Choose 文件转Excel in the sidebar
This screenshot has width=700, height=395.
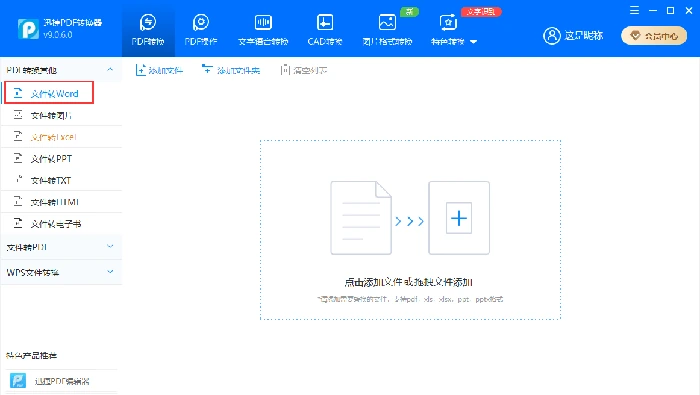tap(61, 137)
